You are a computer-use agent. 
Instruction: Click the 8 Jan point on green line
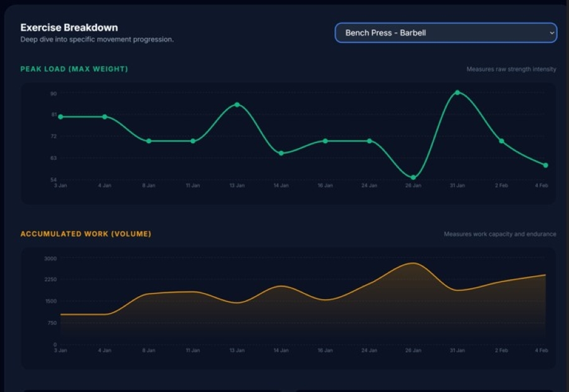(x=149, y=141)
